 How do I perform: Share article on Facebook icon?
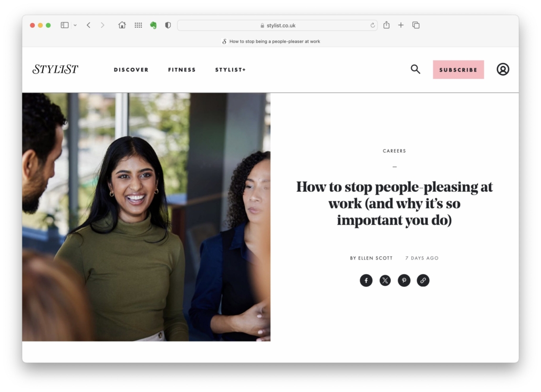366,281
